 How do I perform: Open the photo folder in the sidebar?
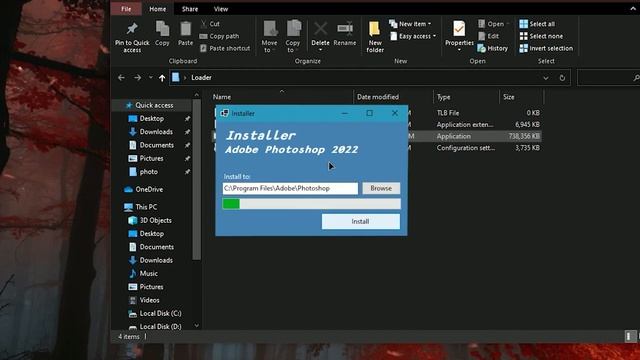149,172
